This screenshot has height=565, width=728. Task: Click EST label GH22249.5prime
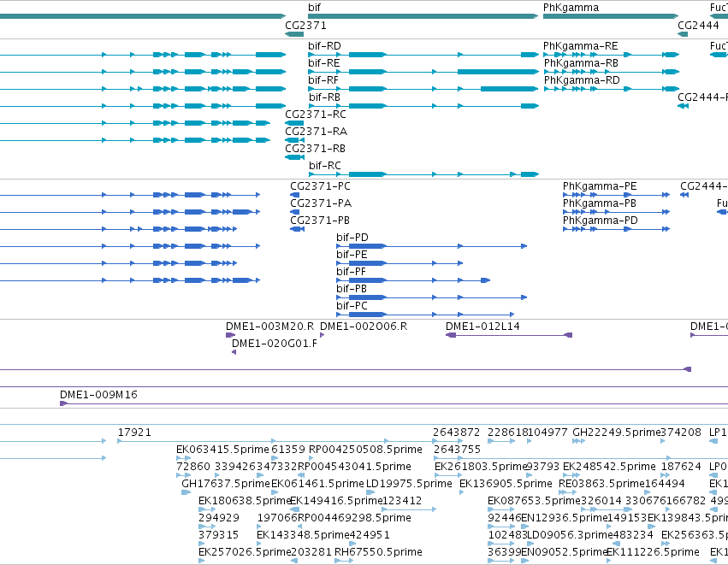point(616,433)
